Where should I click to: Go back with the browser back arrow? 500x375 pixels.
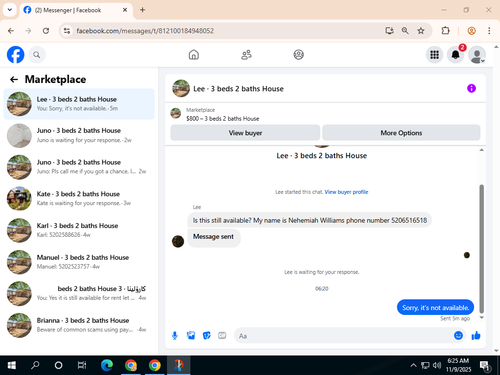11,31
